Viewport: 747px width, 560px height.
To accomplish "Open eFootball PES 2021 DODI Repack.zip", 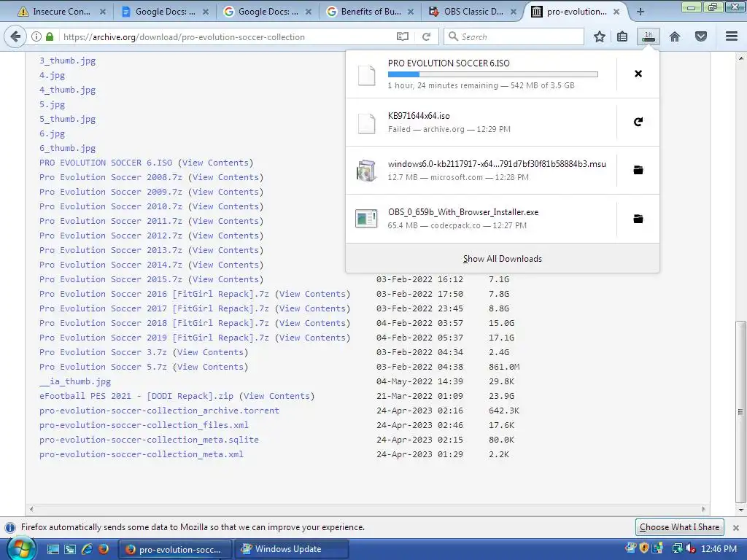I will click(x=136, y=396).
